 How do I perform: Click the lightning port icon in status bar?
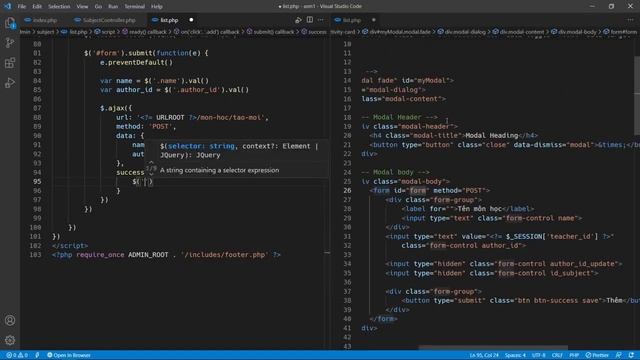coord(37,355)
